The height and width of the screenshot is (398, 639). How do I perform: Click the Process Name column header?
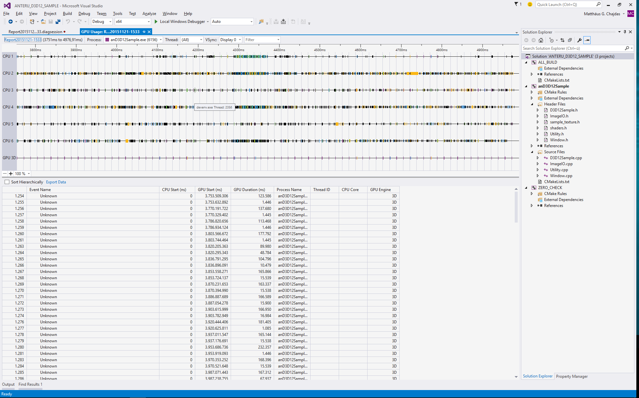pos(292,190)
